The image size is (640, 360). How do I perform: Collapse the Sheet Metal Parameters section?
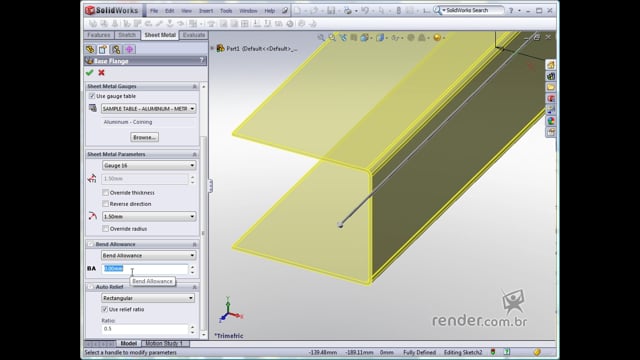(194, 154)
